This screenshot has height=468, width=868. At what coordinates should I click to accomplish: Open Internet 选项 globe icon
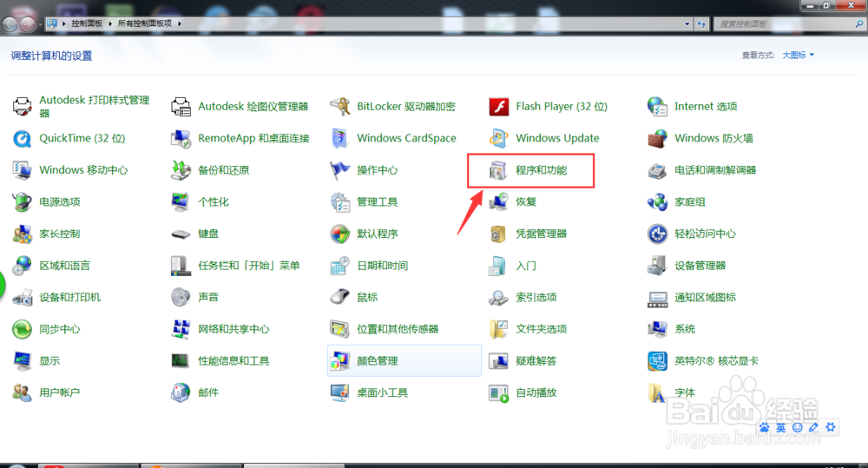657,106
